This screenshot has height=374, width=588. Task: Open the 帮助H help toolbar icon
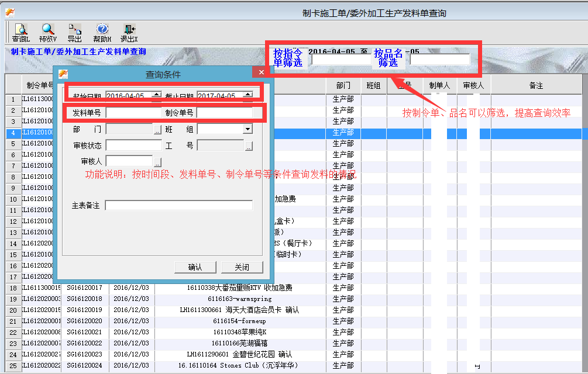102,33
